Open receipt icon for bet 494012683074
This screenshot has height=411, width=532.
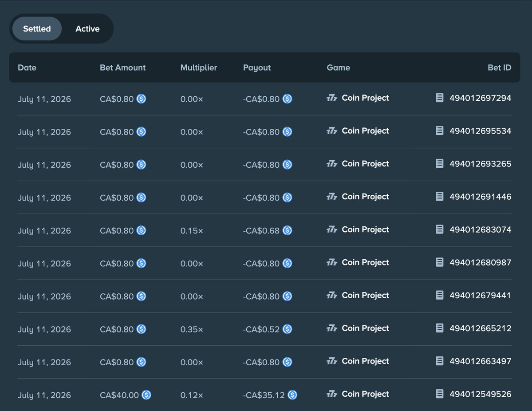pos(439,229)
